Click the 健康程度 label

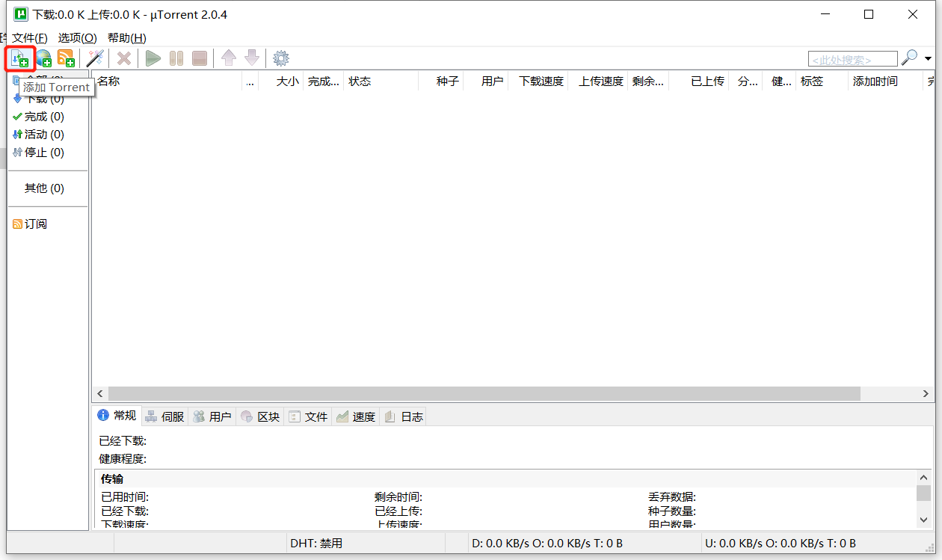[123, 458]
